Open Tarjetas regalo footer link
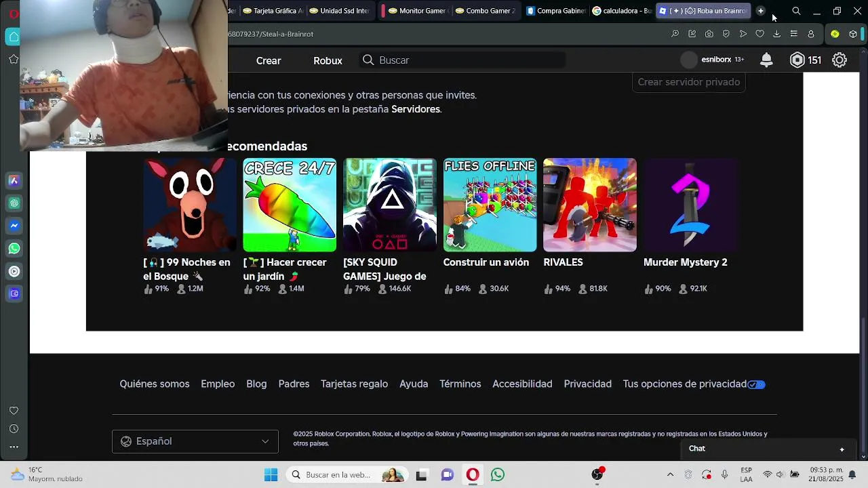868x488 pixels. point(354,384)
